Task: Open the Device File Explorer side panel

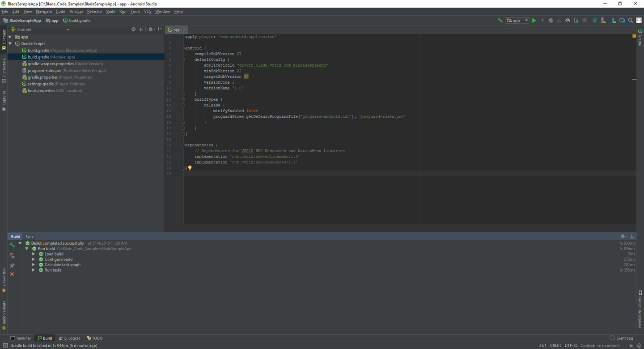Action: click(640, 310)
